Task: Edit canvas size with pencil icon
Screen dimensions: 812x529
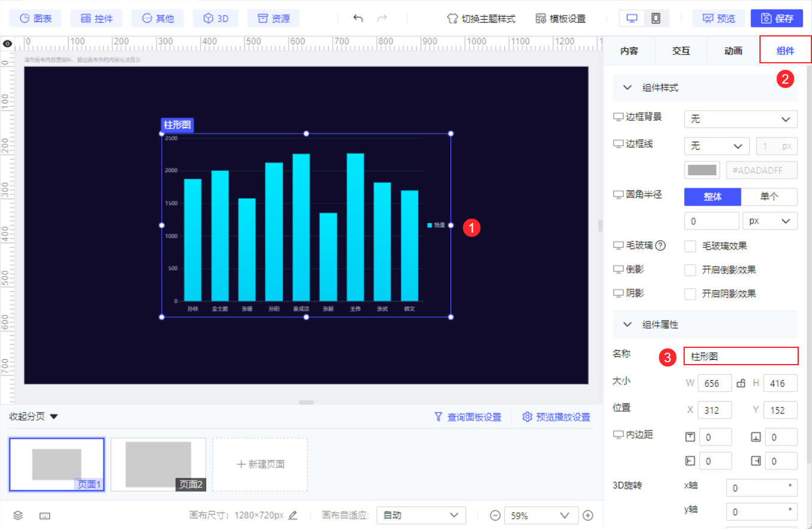Action: coord(293,515)
